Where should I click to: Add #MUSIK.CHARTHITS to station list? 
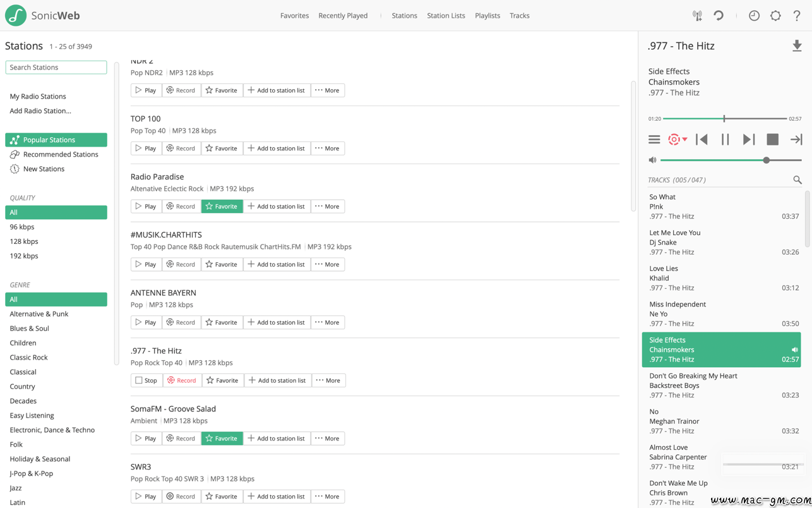277,265
